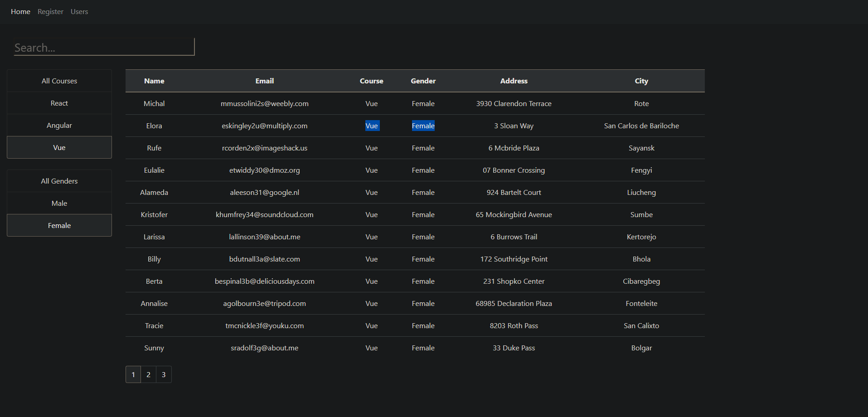Screen dimensions: 868x417
Task: Click the Name column header
Action: pyautogui.click(x=154, y=81)
